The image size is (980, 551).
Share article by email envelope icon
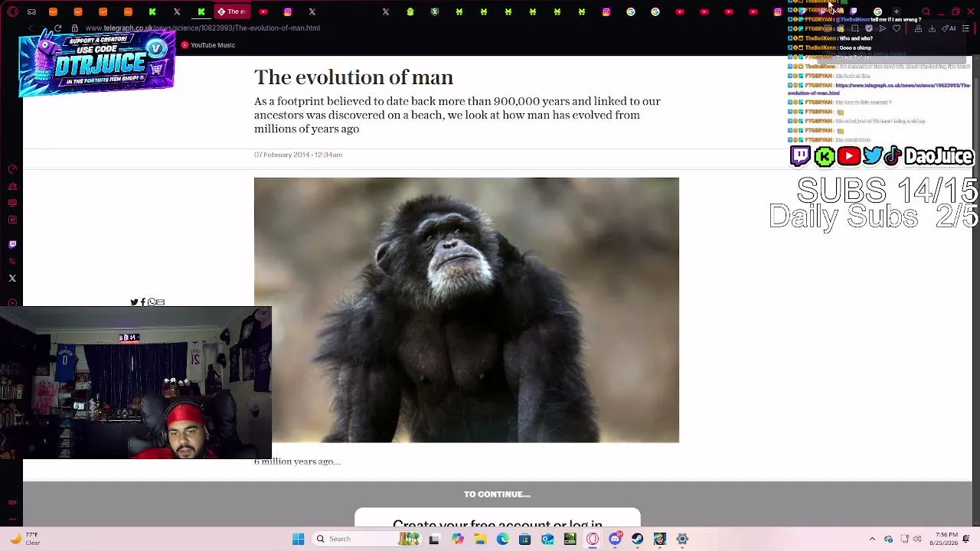[x=160, y=302]
